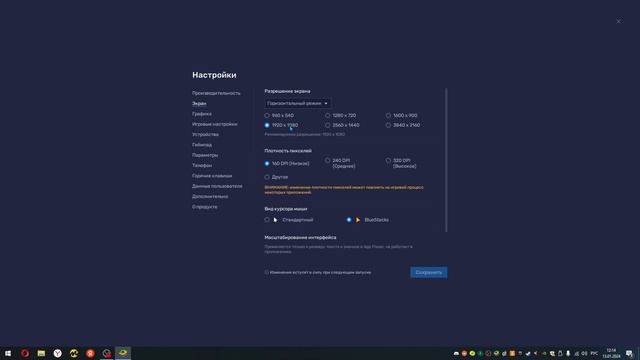Open the taskbar app left of BlueStacks

107,353
